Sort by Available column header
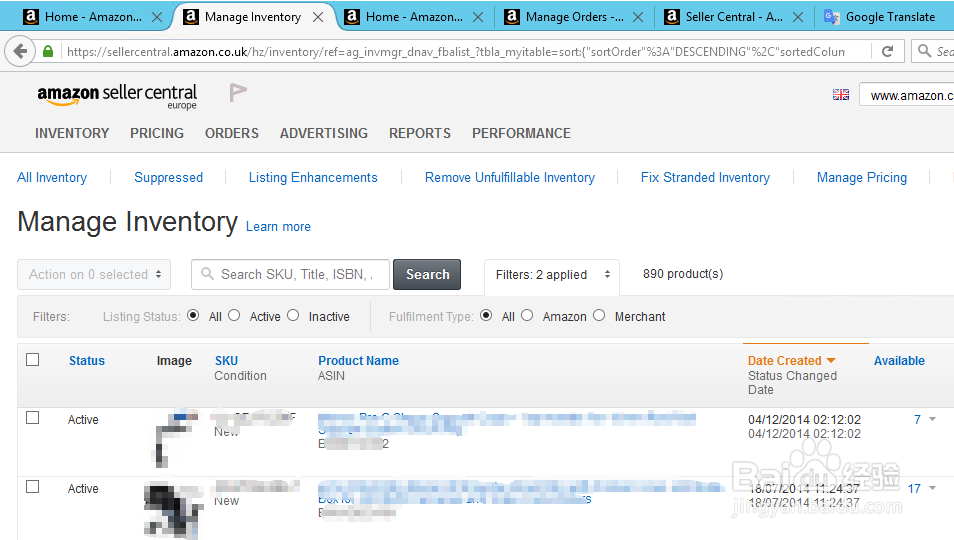This screenshot has width=954, height=540. tap(899, 361)
